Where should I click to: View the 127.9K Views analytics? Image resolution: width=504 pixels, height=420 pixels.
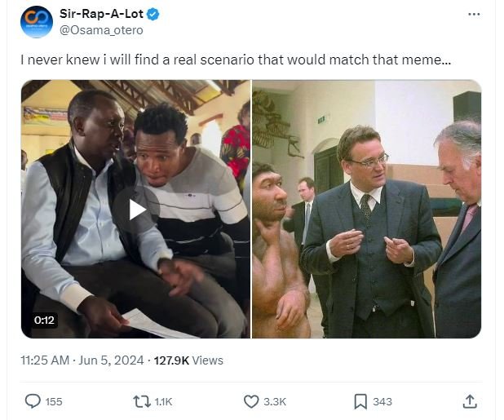(x=187, y=360)
